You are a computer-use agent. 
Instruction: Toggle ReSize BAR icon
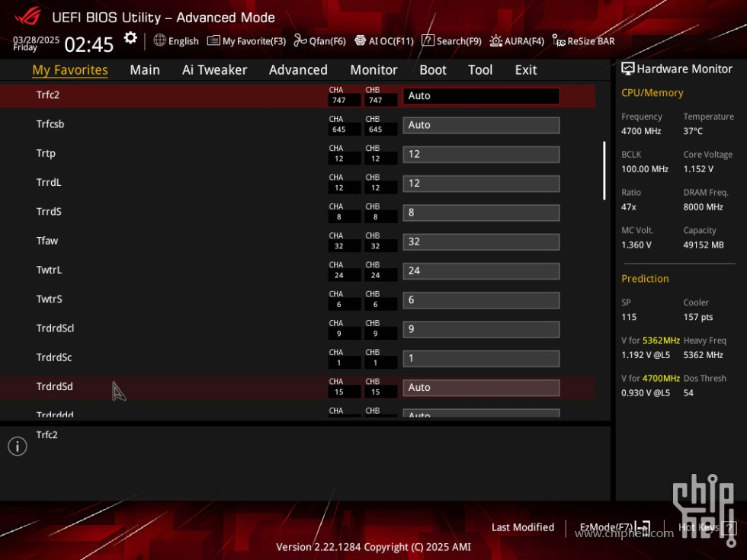coord(558,40)
